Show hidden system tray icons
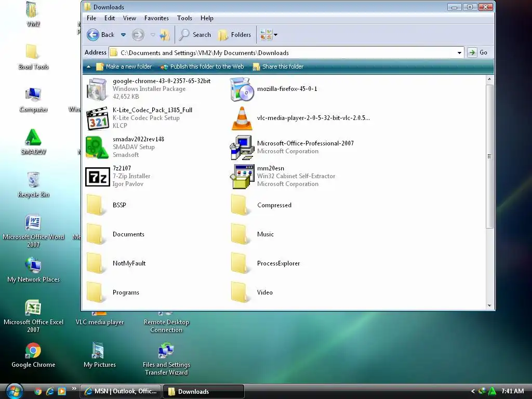 click(x=473, y=391)
